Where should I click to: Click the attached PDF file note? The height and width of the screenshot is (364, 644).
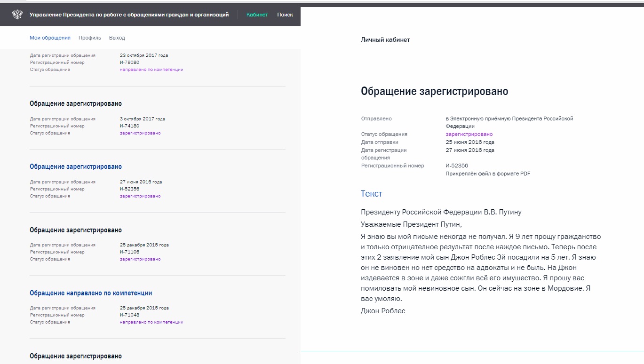[x=488, y=174]
